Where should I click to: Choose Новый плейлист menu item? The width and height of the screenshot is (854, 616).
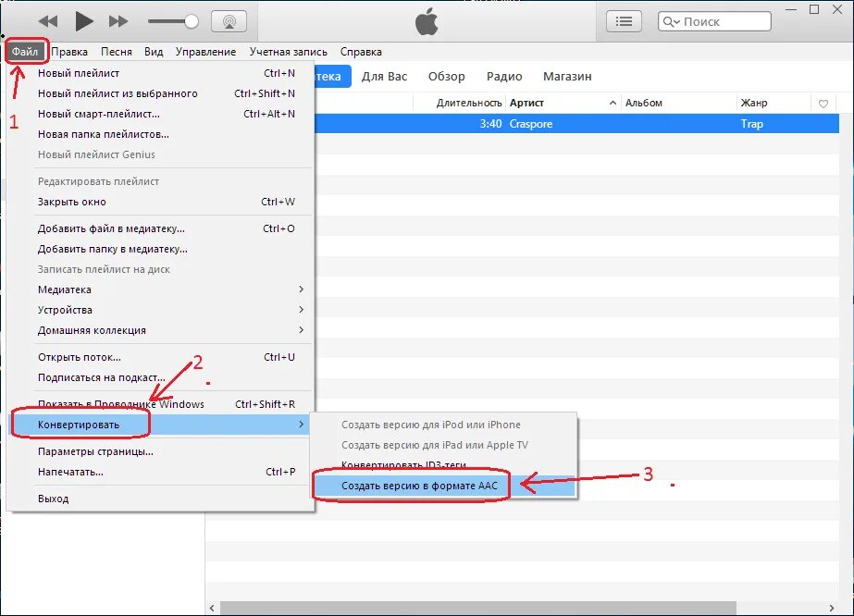161,73
